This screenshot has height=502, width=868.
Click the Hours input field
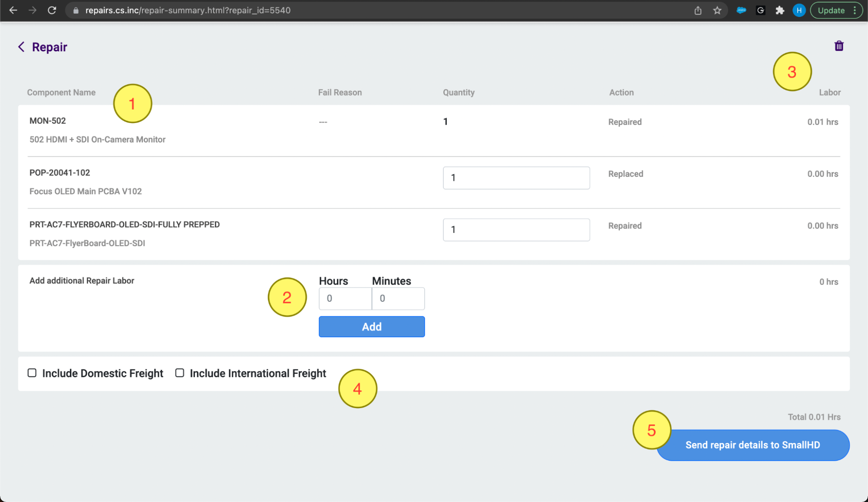pyautogui.click(x=345, y=299)
